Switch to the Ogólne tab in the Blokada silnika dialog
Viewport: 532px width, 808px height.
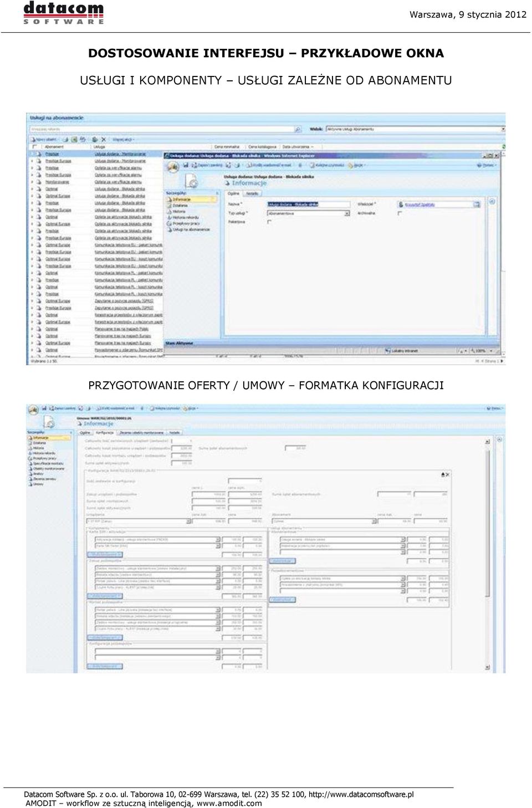[x=234, y=193]
